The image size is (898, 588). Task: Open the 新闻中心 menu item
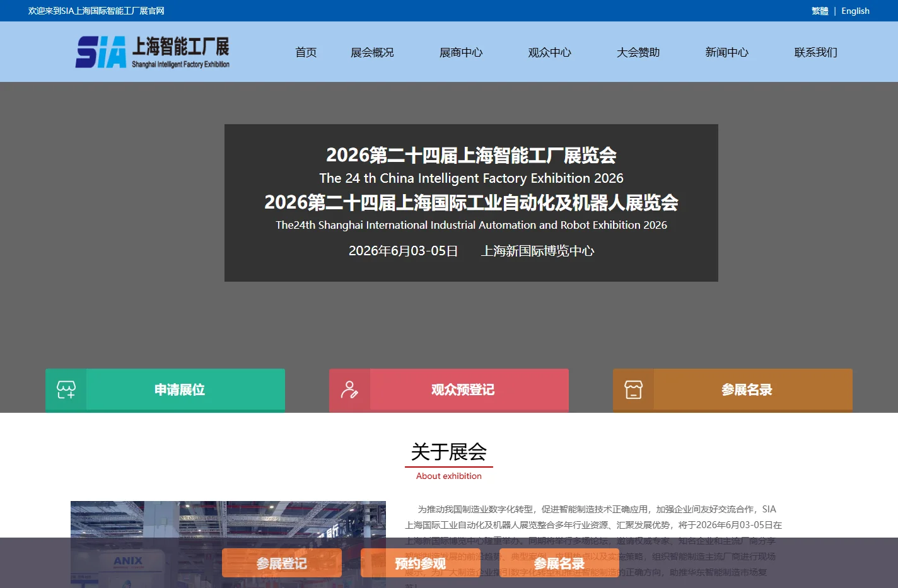point(727,52)
